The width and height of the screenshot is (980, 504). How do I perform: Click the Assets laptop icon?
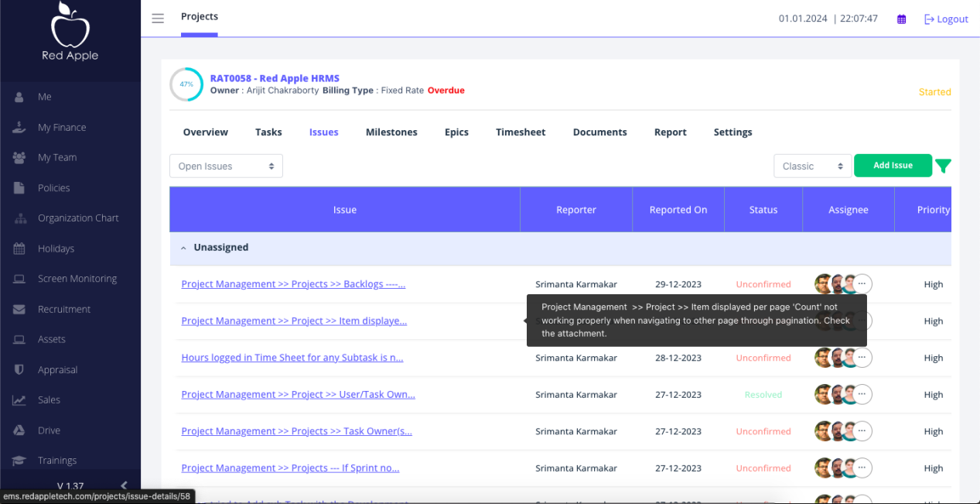click(x=19, y=339)
